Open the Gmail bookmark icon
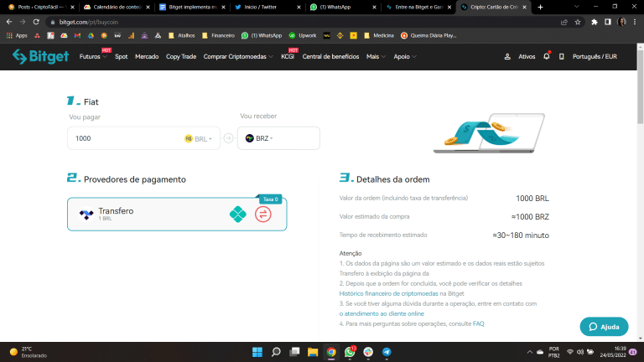644x362 pixels. click(x=77, y=36)
